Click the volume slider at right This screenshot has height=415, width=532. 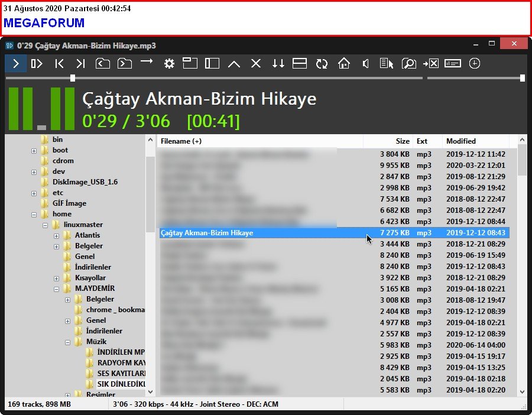476,78
